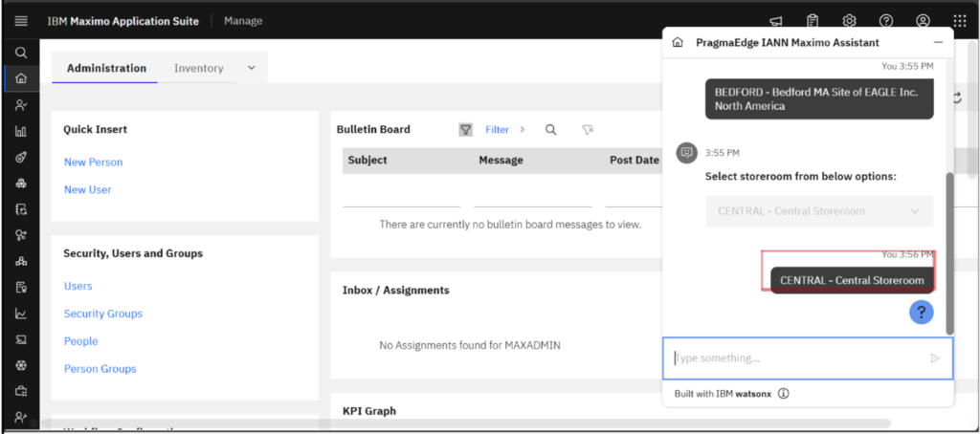The image size is (980, 434).
Task: Click the chat assistant home icon
Action: (678, 42)
